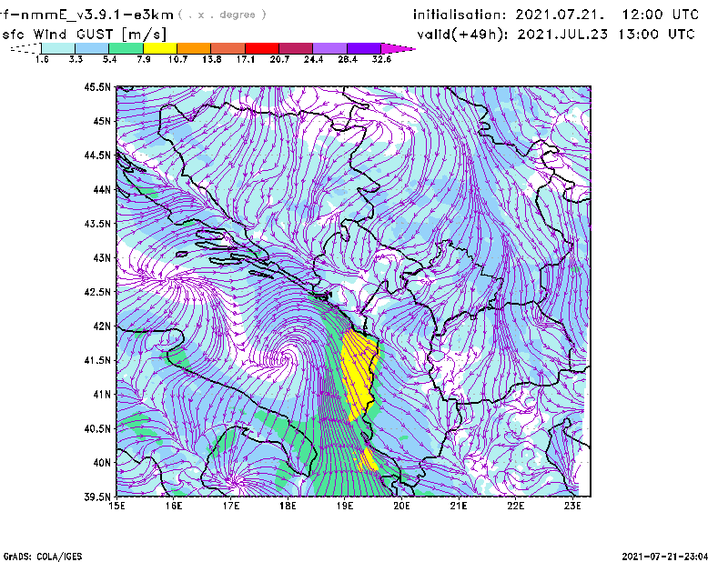Click the '41N' latitude axis label

click(x=102, y=395)
